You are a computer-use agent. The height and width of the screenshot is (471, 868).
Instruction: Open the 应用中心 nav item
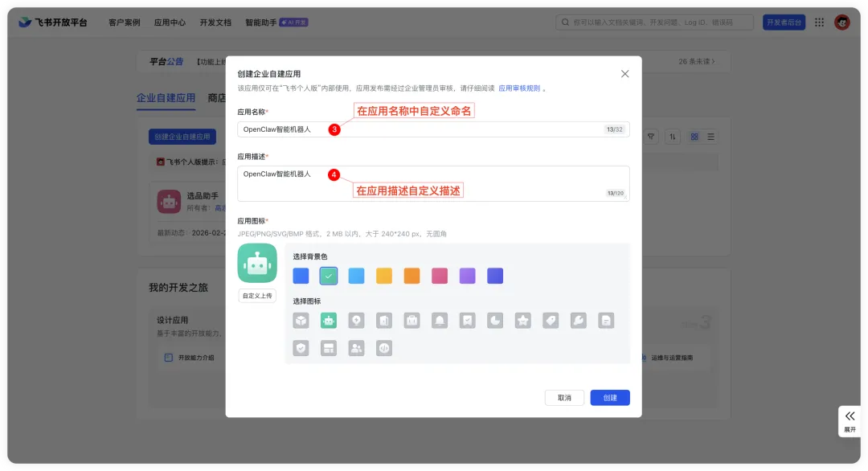click(x=170, y=23)
